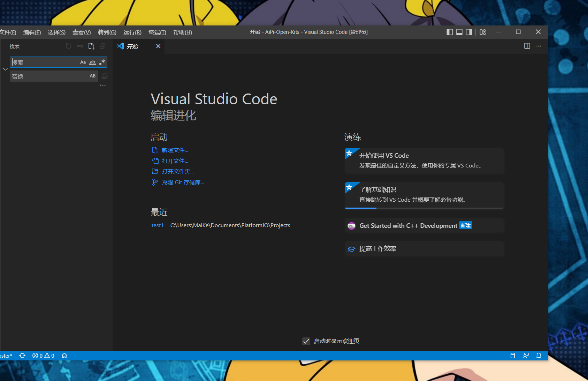Close the 开始 tab
The image size is (588, 381).
(158, 46)
